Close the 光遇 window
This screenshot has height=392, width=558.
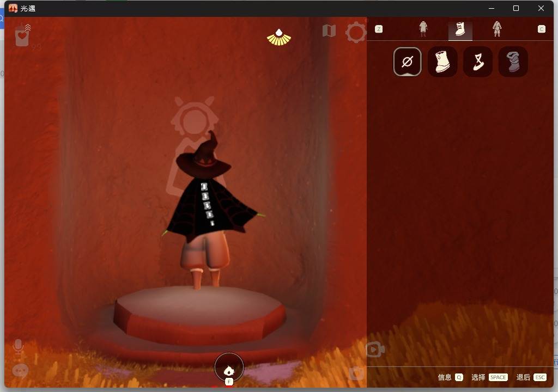click(x=541, y=8)
